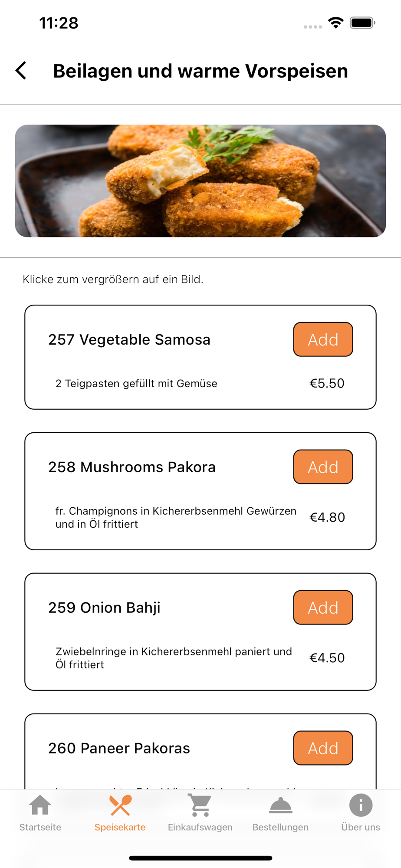Select the Startseite tab label
This screenshot has width=401, height=868.
tap(40, 827)
